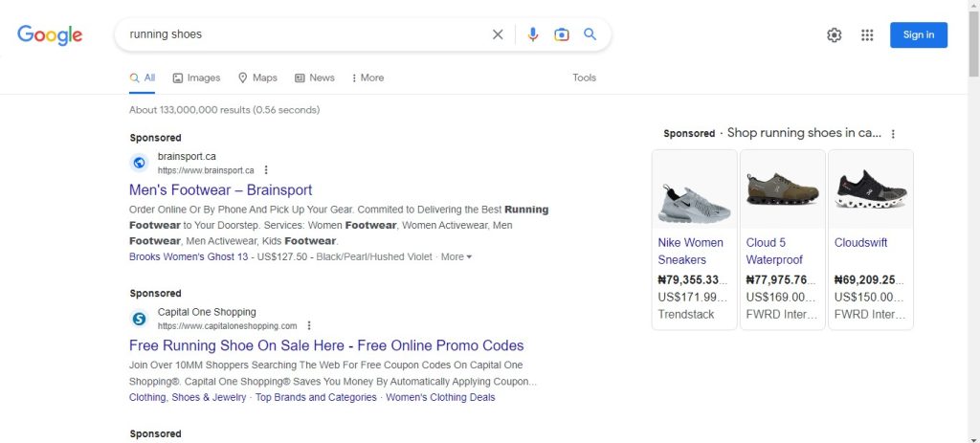This screenshot has height=443, width=980.
Task: Switch to the News tab
Action: (x=314, y=78)
